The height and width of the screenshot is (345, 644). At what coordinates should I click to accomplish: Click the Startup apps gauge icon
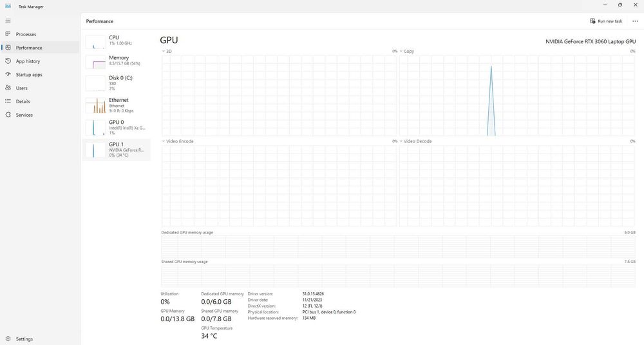pos(8,74)
